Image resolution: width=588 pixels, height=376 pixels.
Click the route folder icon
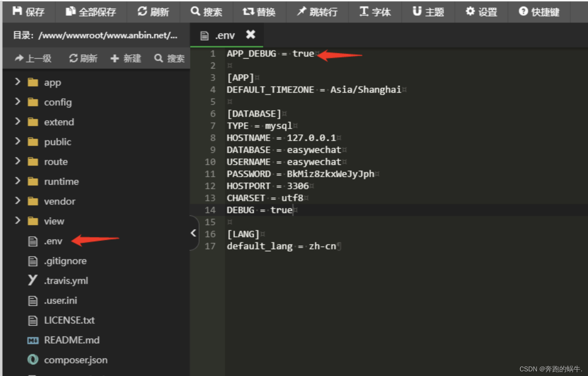[33, 162]
